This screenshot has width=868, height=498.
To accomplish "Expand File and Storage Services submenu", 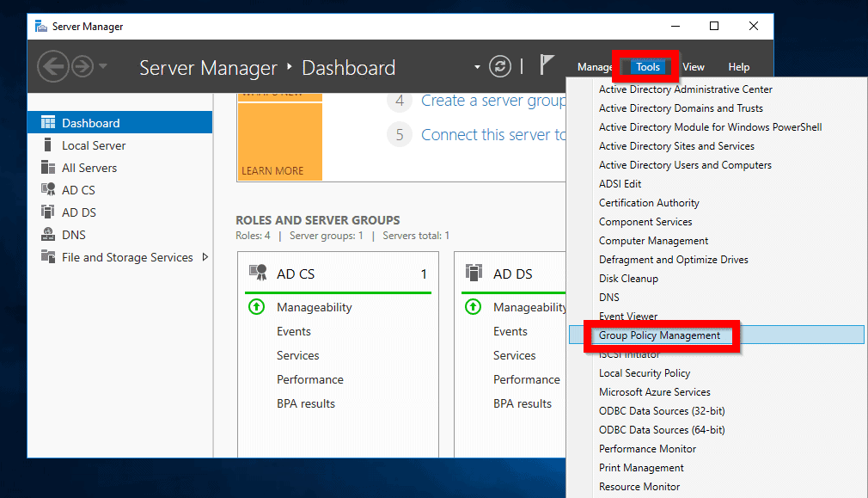I will pos(205,257).
